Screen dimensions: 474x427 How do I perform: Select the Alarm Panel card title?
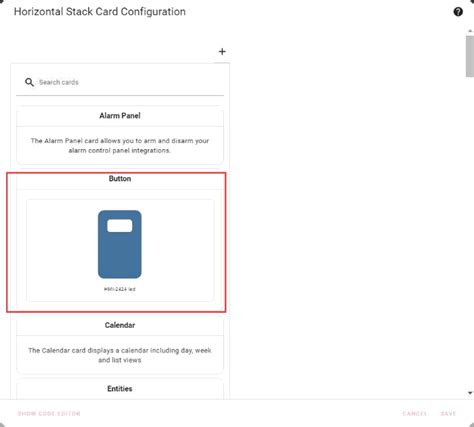(x=120, y=116)
